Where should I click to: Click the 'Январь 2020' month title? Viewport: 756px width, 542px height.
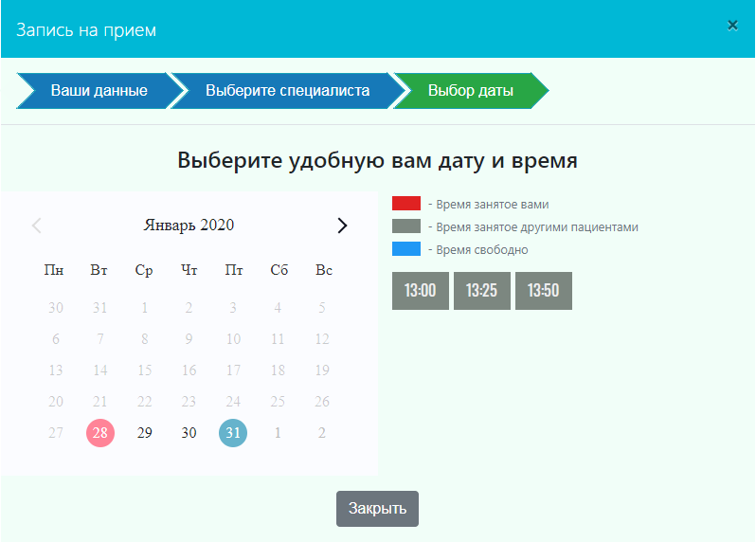pyautogui.click(x=189, y=226)
